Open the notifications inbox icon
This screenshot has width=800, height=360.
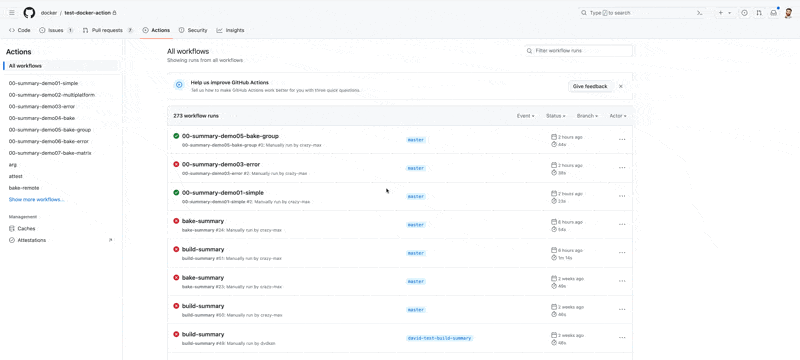pyautogui.click(x=773, y=13)
